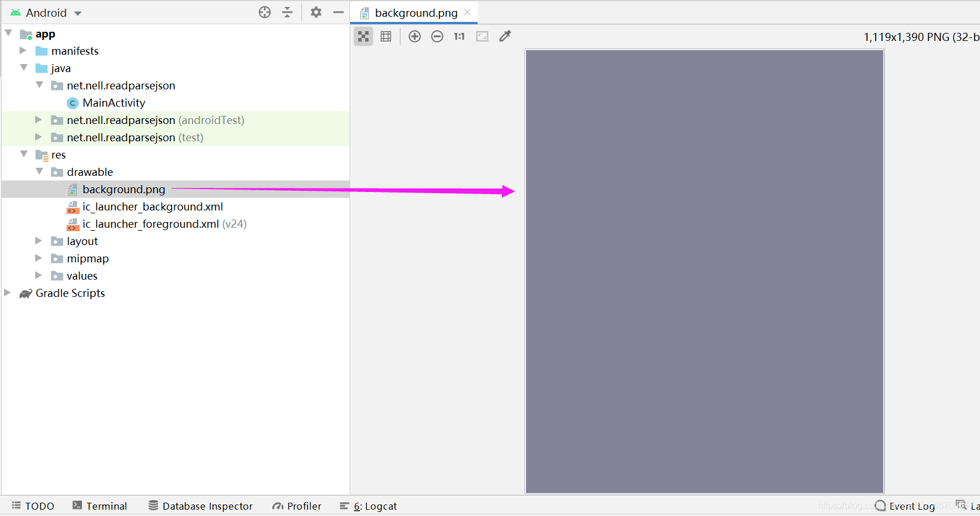
Task: Collapse the net.nell.readparsejson package
Action: 39,85
